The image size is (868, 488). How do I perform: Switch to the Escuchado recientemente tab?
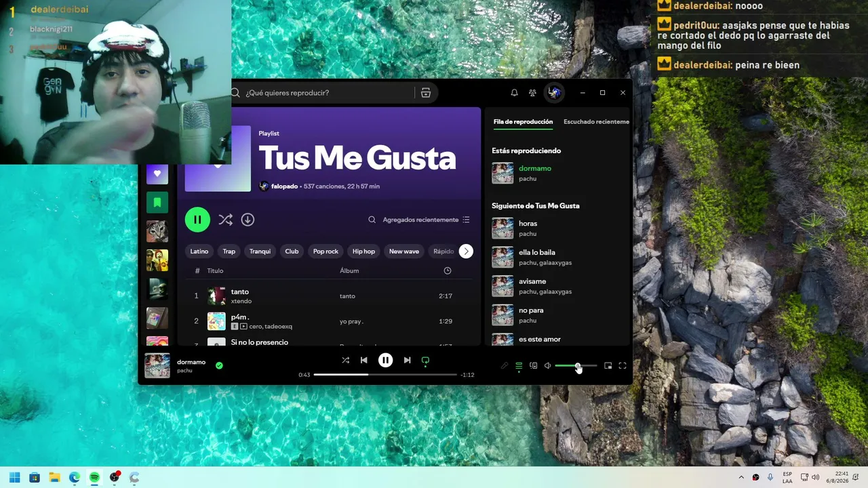click(597, 122)
